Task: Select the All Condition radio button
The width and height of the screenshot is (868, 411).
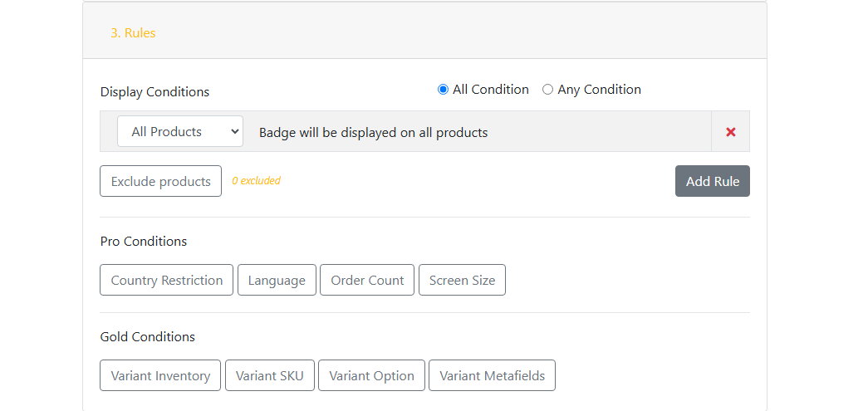Action: [444, 90]
